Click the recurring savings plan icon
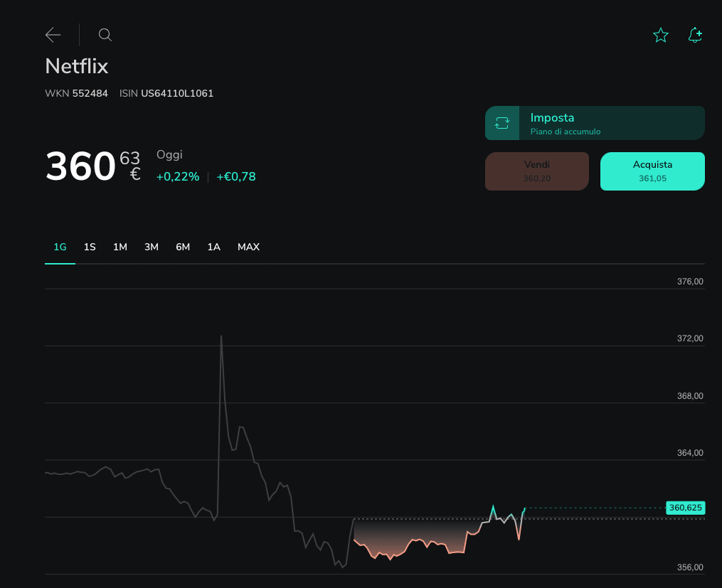Screen dimensions: 722x588 [502, 122]
